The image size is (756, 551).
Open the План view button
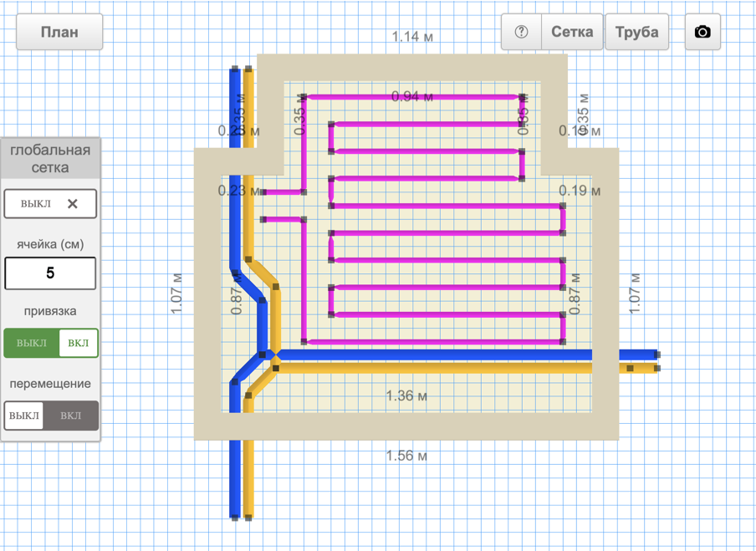coord(59,33)
